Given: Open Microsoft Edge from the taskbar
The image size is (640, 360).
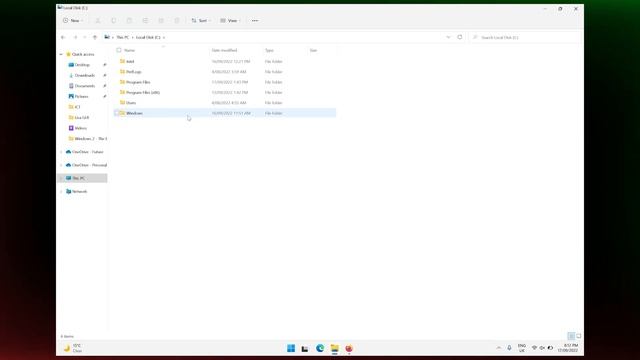Looking at the screenshot, I should click(x=320, y=348).
